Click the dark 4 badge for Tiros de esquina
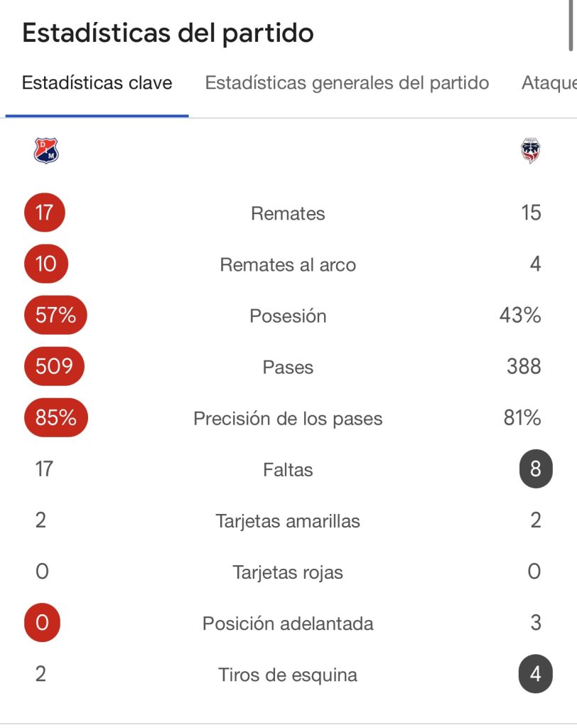Image resolution: width=577 pixels, height=728 pixels. 535,674
